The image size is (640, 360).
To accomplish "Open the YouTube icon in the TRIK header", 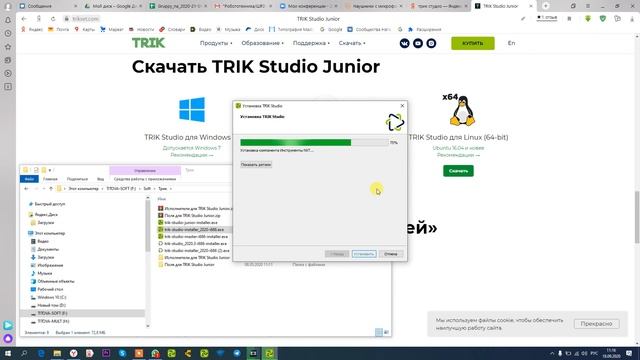I will click(418, 43).
